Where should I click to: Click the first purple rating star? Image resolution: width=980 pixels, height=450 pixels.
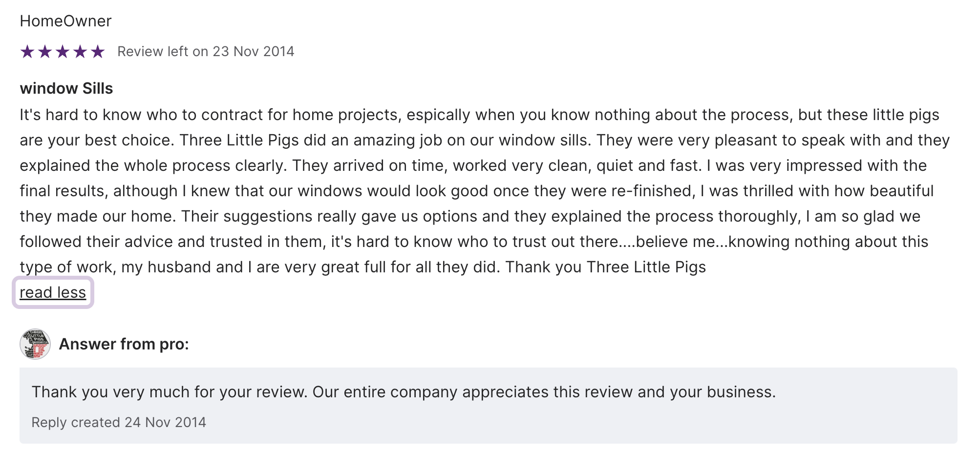pyautogui.click(x=27, y=51)
